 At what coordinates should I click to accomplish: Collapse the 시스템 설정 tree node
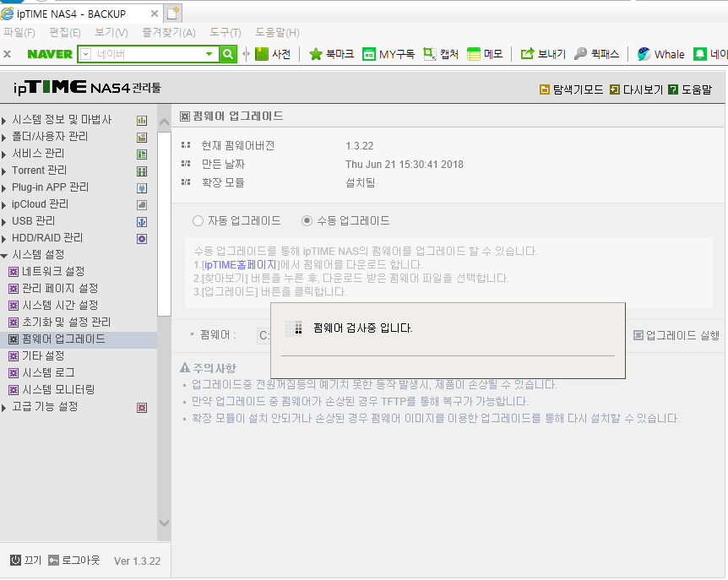(4, 255)
